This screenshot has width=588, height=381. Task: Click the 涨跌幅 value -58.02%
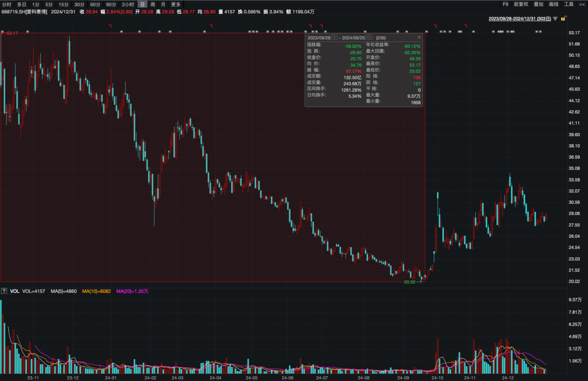(x=353, y=46)
